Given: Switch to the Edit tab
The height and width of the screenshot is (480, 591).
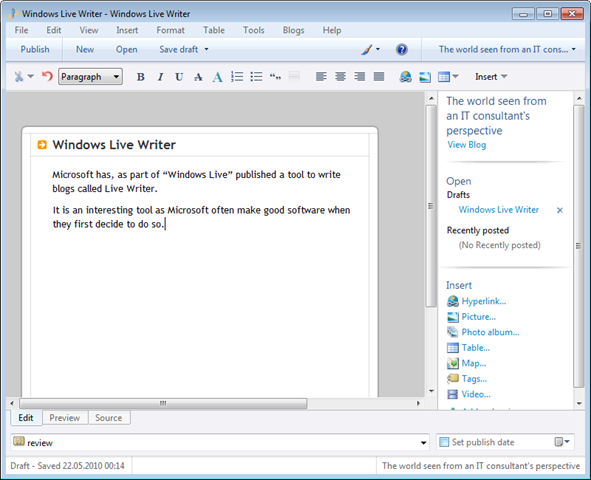Looking at the screenshot, I should click(x=26, y=418).
